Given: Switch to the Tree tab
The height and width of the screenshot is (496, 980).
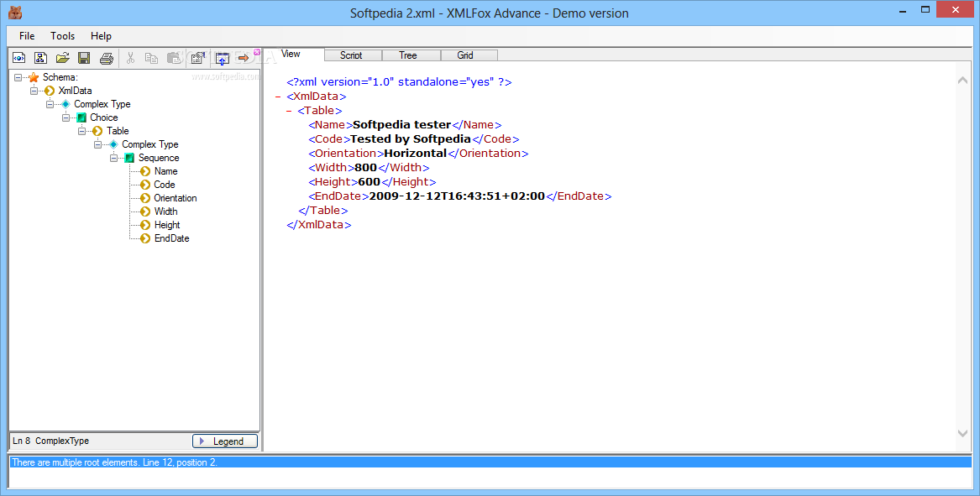Looking at the screenshot, I should (x=411, y=55).
